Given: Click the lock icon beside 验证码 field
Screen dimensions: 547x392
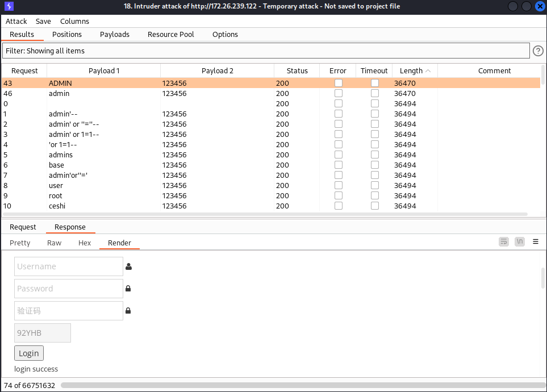Looking at the screenshot, I should (128, 311).
